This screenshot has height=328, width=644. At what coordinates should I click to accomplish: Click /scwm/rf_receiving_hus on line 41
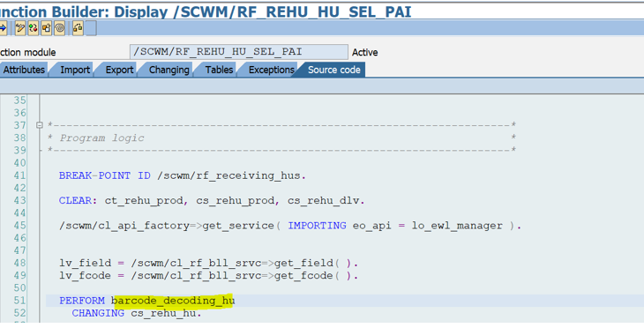tap(228, 175)
